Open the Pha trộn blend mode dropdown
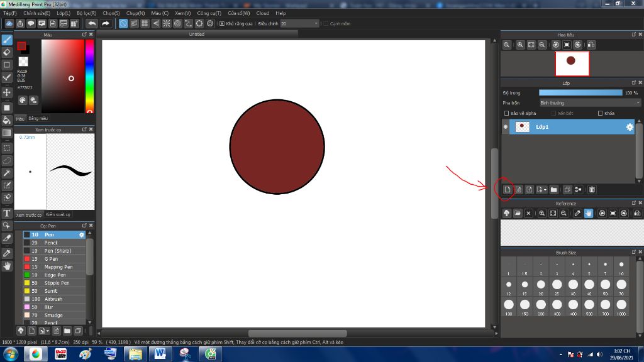The height and width of the screenshot is (362, 644). coord(590,103)
